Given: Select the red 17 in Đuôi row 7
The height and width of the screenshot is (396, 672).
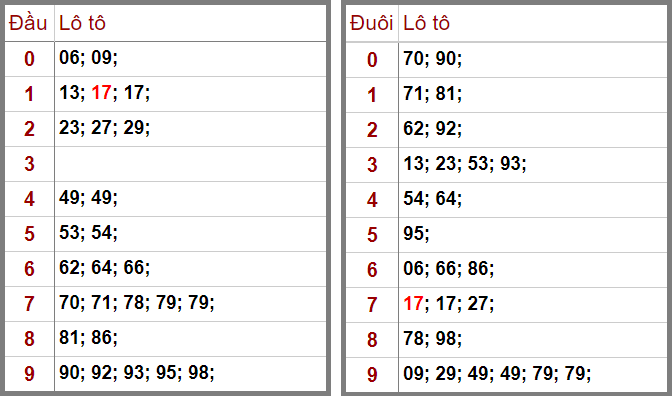Looking at the screenshot, I should [x=414, y=303].
